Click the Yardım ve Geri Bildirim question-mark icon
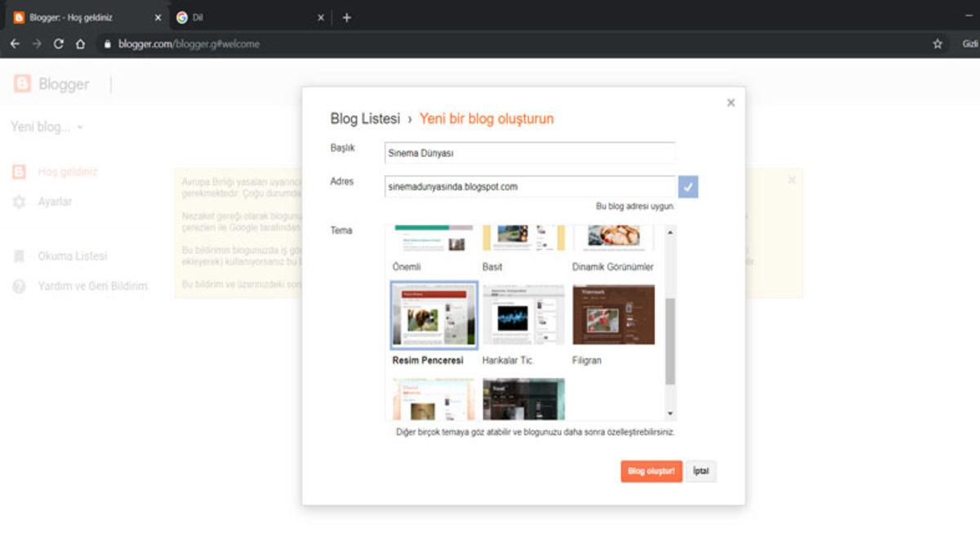The height and width of the screenshot is (551, 980). 20,286
